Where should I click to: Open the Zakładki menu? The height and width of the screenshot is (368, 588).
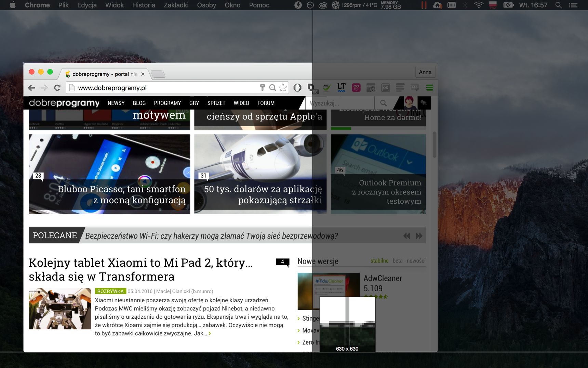click(176, 5)
